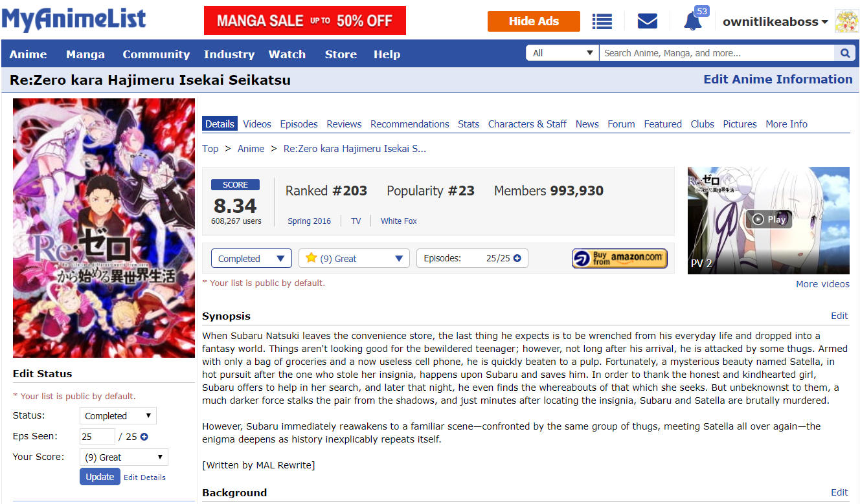Expand the Completed status dropdown
860x504 pixels.
pos(251,258)
